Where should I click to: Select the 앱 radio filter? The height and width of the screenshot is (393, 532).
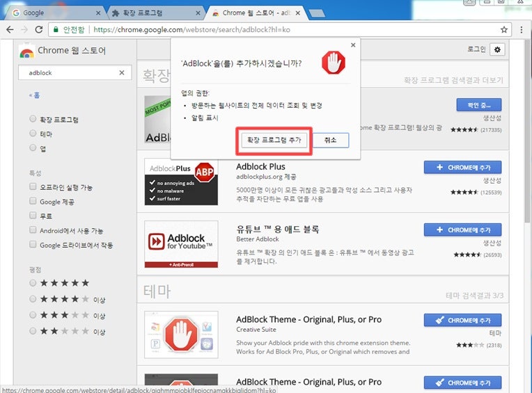point(33,147)
